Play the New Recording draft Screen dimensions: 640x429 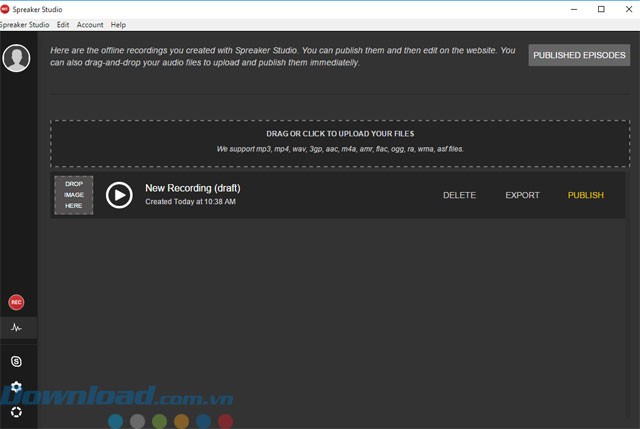tap(119, 195)
